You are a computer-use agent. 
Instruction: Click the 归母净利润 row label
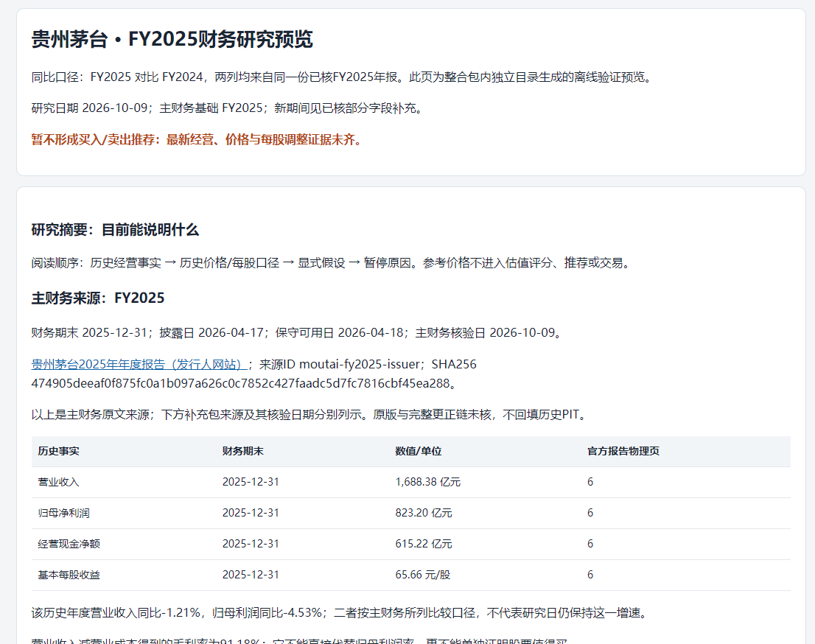coord(64,513)
